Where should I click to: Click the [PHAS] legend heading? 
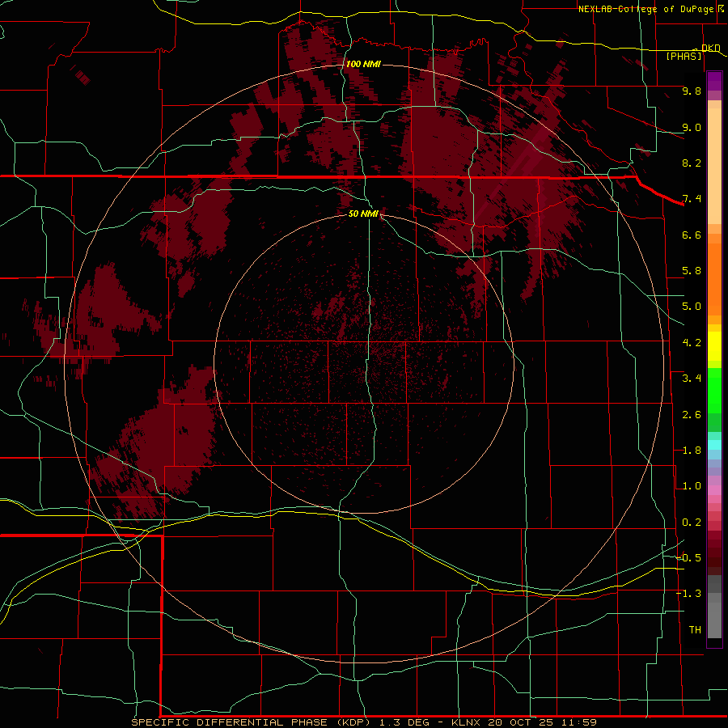pyautogui.click(x=684, y=57)
